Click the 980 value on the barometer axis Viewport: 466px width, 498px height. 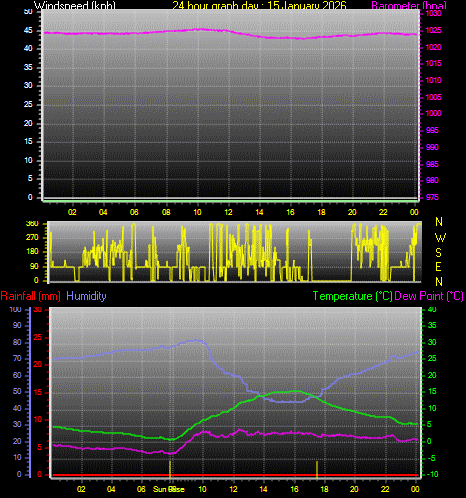[432, 180]
